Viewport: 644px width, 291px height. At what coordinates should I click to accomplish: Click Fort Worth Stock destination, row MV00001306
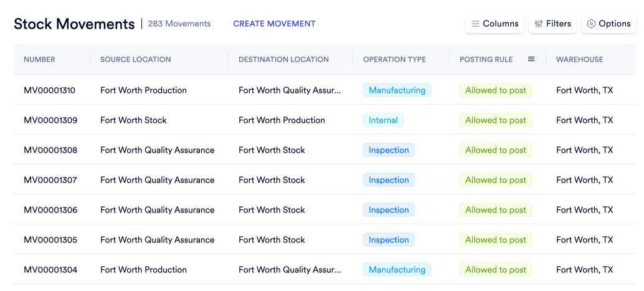coord(272,210)
